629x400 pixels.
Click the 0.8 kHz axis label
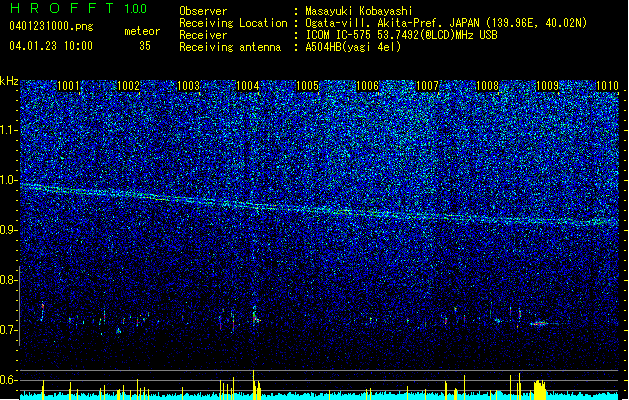[x=8, y=280]
